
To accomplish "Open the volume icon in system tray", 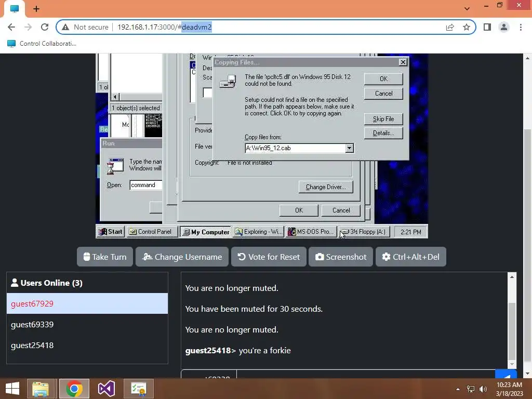I will pos(483,389).
